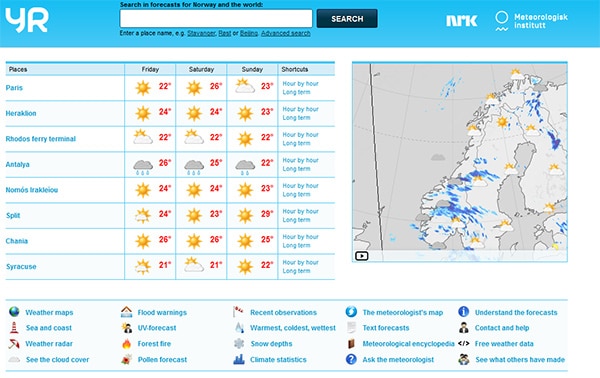Click the Text forecasts document icon
The image size is (600, 378).
tap(351, 327)
